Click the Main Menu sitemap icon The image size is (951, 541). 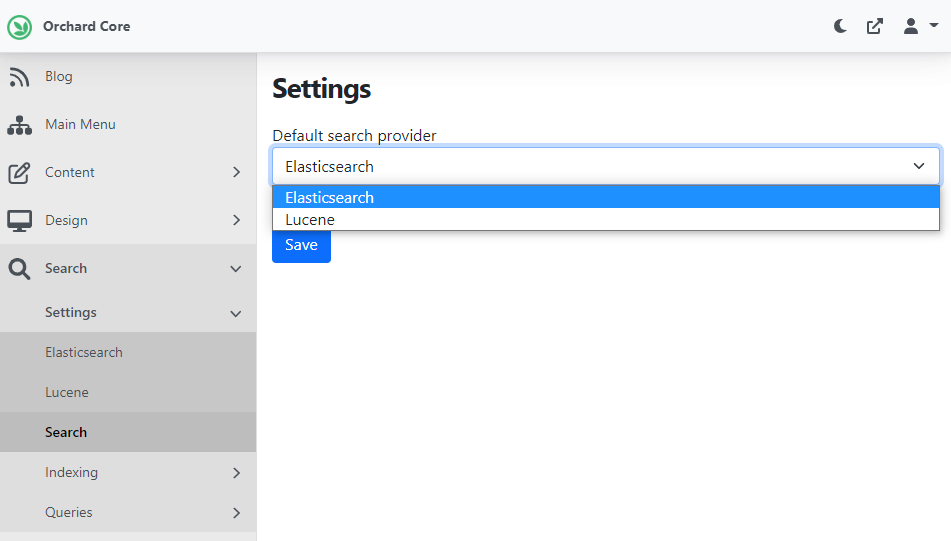(19, 125)
